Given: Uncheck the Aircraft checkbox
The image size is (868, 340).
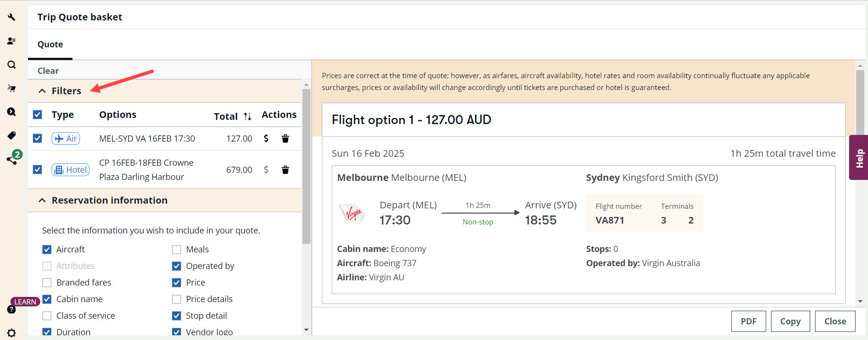Looking at the screenshot, I should point(47,250).
